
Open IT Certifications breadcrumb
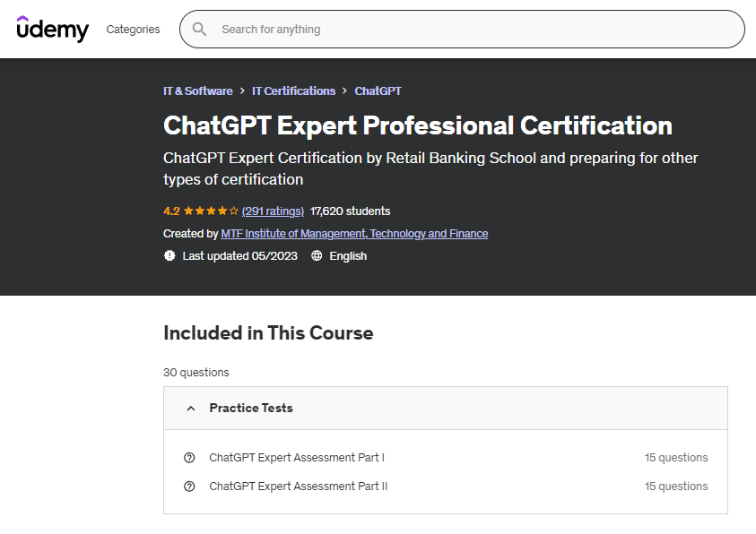(x=293, y=91)
